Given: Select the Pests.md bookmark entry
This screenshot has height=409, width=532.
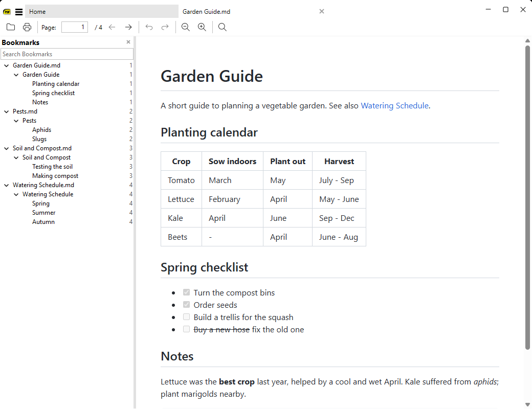Looking at the screenshot, I should (x=25, y=111).
